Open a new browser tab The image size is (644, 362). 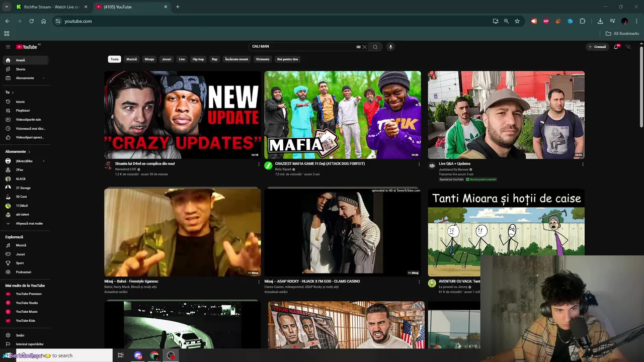click(178, 7)
